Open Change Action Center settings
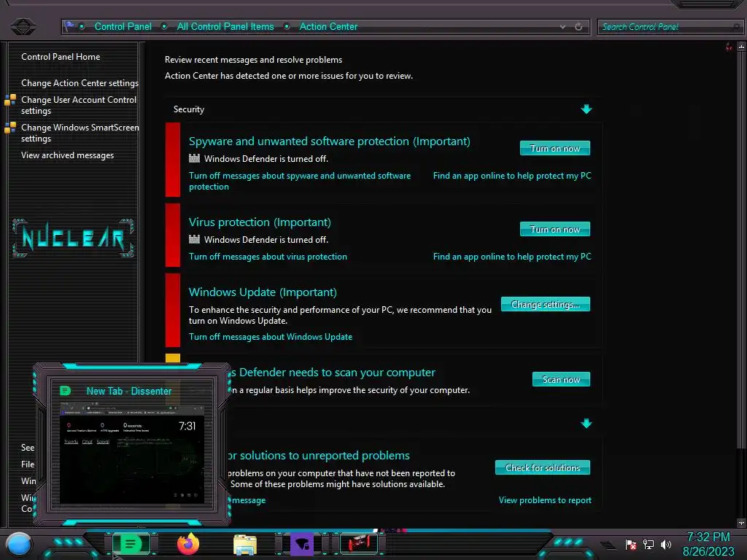 pyautogui.click(x=80, y=83)
